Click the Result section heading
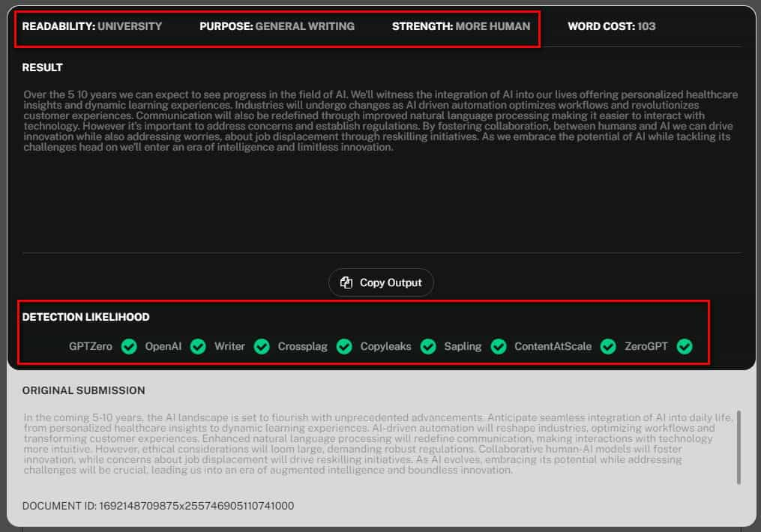This screenshot has width=761, height=532. coord(43,67)
